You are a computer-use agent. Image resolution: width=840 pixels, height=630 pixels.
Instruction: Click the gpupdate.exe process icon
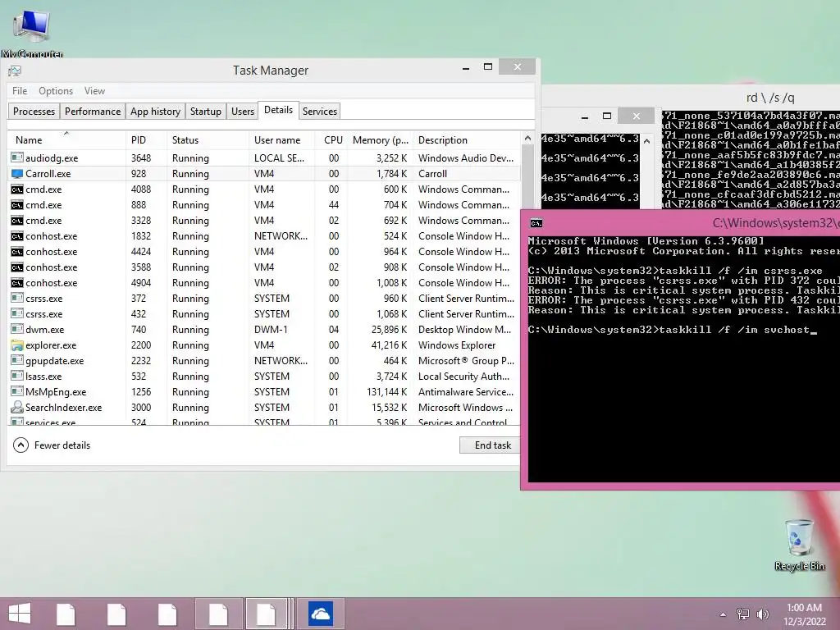click(x=17, y=361)
